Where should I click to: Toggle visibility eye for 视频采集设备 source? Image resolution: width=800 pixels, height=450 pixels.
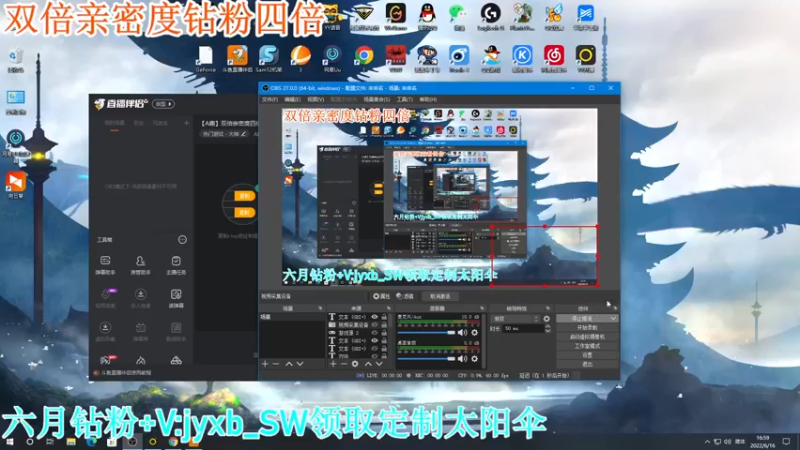point(374,325)
